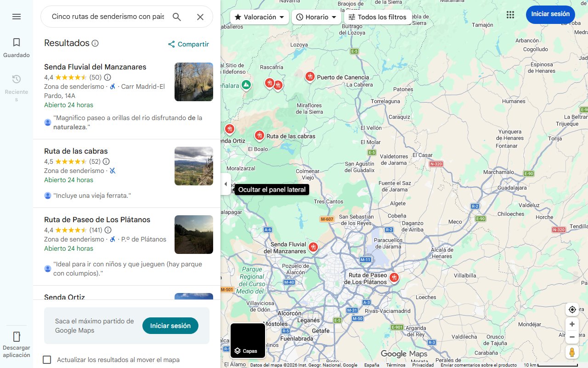588x368 pixels.
Task: Zoom in using the plus control
Action: (x=572, y=324)
